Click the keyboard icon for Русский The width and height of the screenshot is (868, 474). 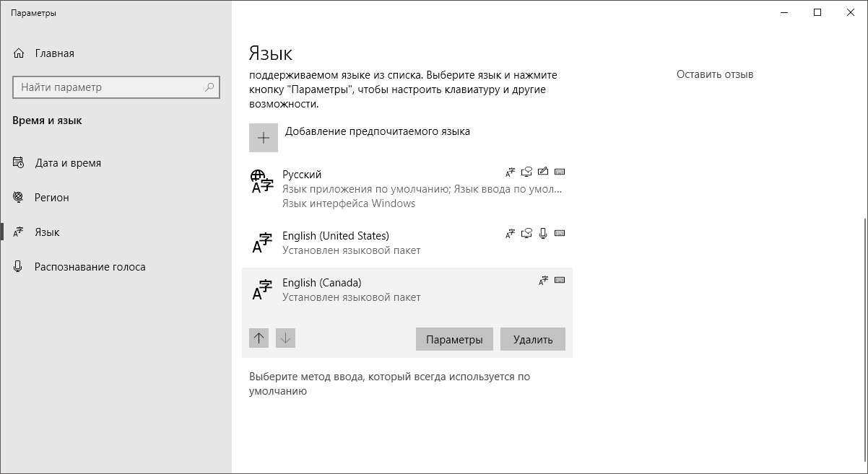pyautogui.click(x=560, y=172)
